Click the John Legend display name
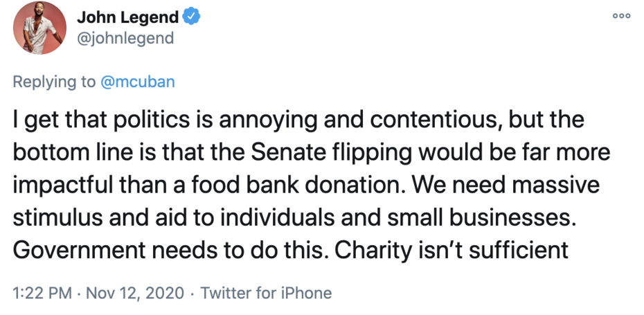Image resolution: width=644 pixels, height=315 pixels. (127, 17)
